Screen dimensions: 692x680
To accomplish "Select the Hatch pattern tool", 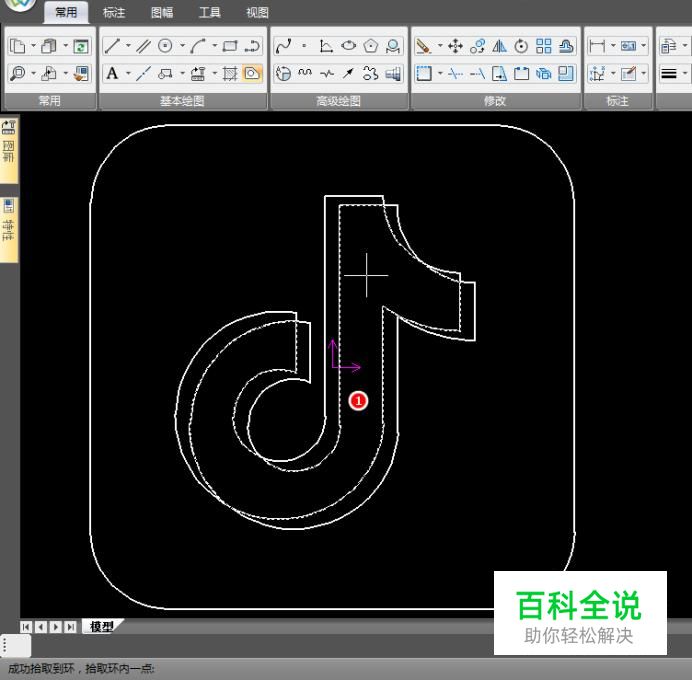I will coord(230,73).
